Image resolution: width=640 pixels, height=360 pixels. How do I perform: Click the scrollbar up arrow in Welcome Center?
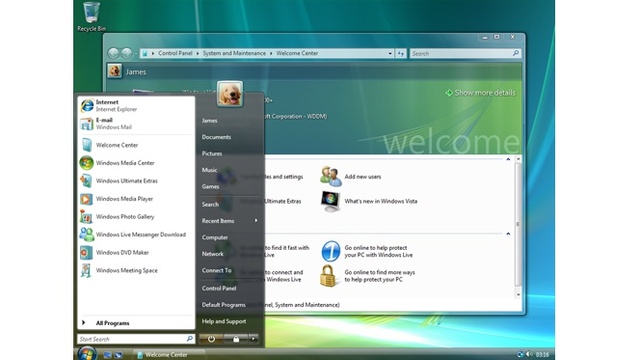pos(518,159)
